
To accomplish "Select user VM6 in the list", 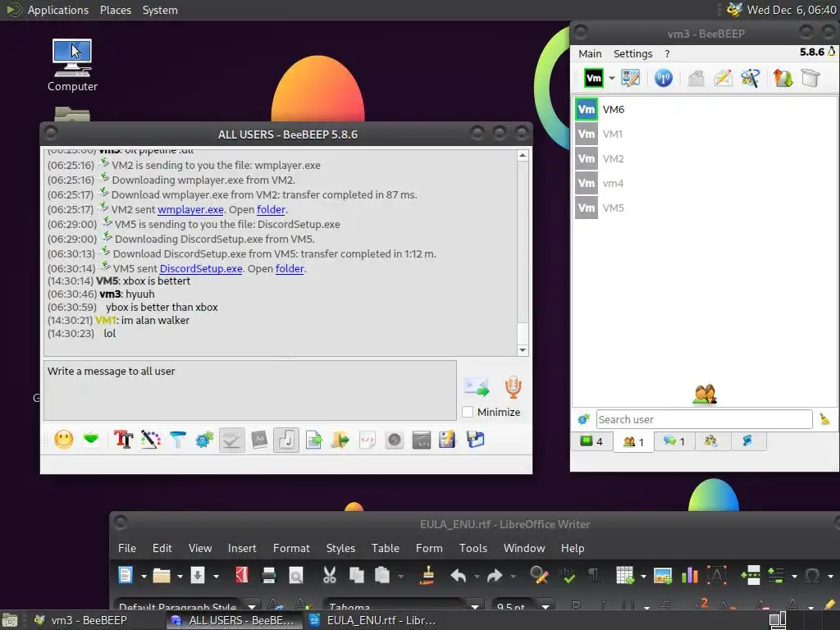I will click(x=705, y=109).
